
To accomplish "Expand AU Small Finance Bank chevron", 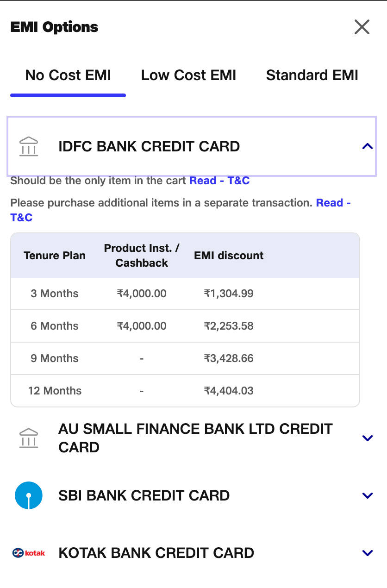I will [367, 438].
